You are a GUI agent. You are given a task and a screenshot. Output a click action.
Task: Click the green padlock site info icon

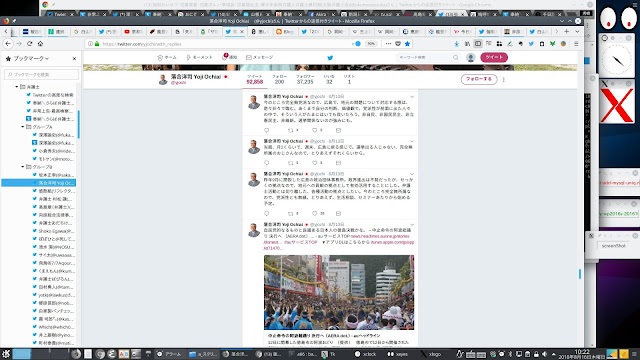97,44
